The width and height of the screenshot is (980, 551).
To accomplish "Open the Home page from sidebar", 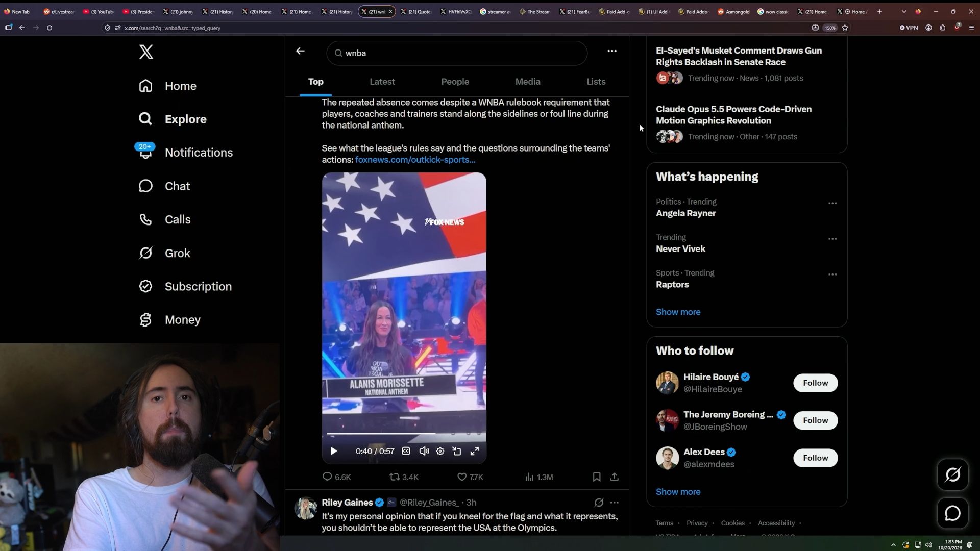I will [x=168, y=86].
